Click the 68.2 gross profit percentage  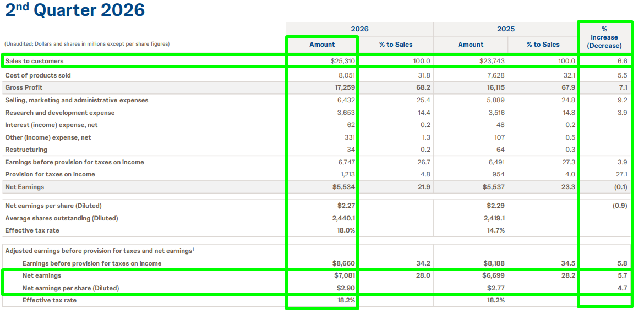(423, 87)
